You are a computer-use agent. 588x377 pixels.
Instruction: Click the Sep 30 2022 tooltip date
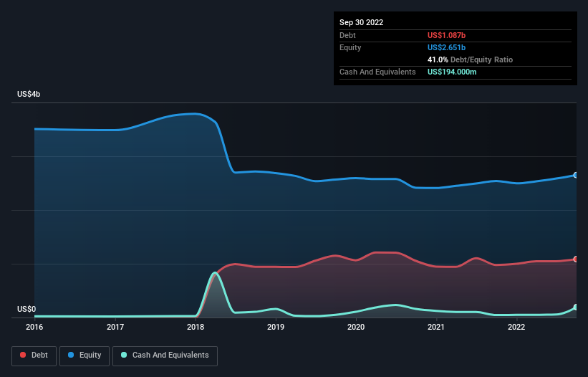(361, 22)
